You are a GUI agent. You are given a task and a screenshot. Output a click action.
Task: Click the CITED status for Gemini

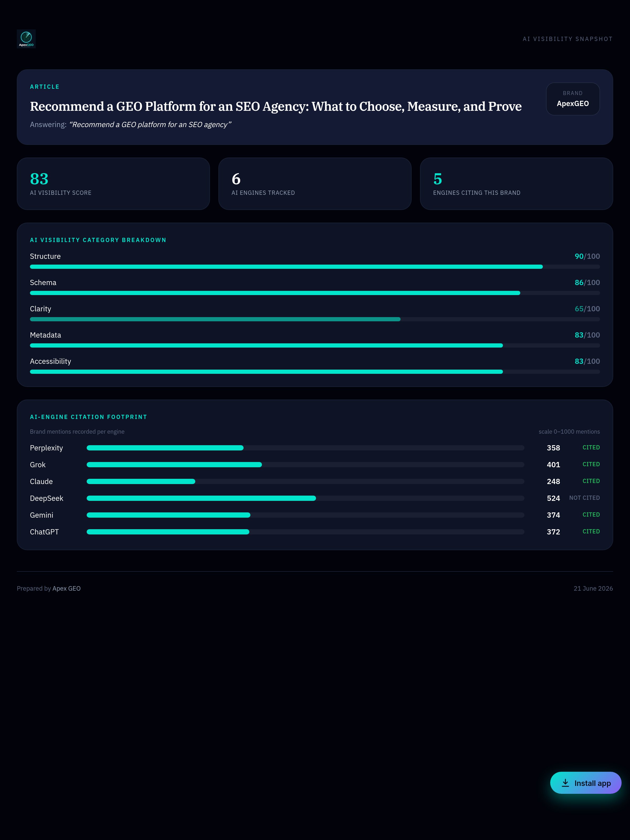pos(591,514)
